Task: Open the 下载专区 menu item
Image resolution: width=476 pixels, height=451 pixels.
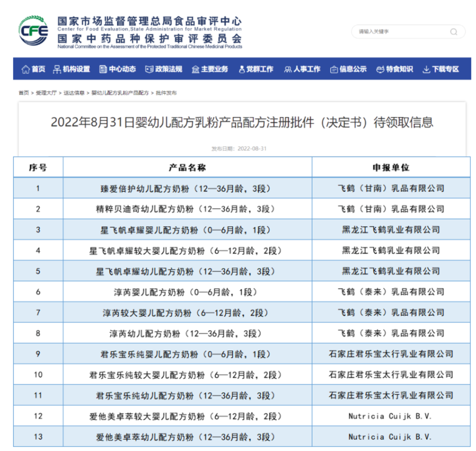Action: (x=445, y=69)
